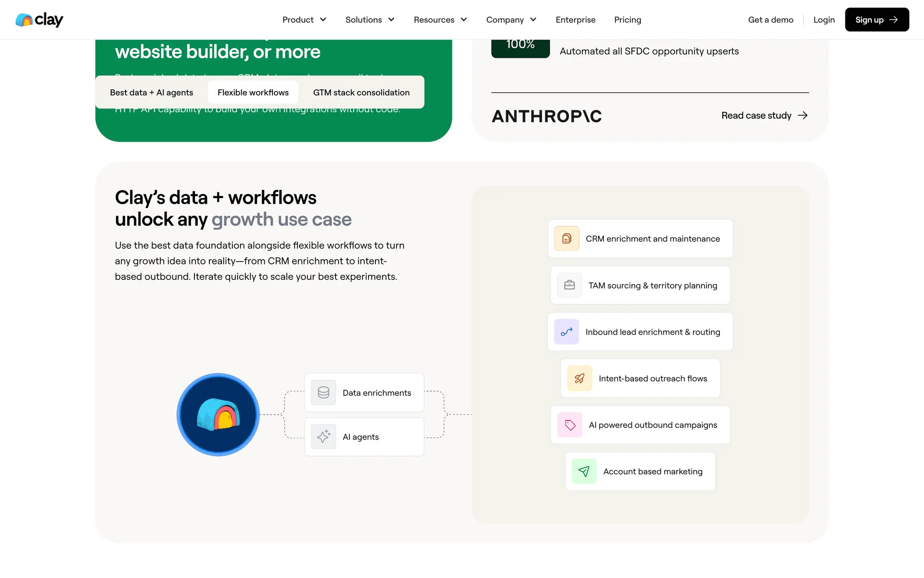Click the circular Clay igloo logo
Viewport: 924px width, 578px height.
(218, 415)
